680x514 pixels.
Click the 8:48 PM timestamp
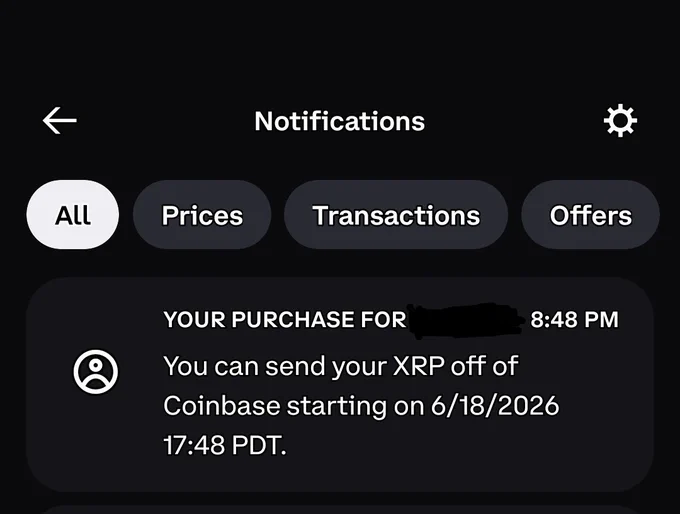point(574,320)
